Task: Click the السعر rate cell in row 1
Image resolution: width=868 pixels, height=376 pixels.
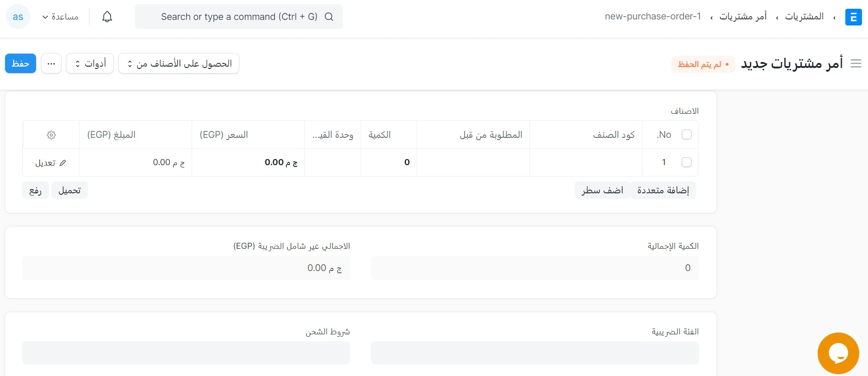Action: (x=248, y=162)
